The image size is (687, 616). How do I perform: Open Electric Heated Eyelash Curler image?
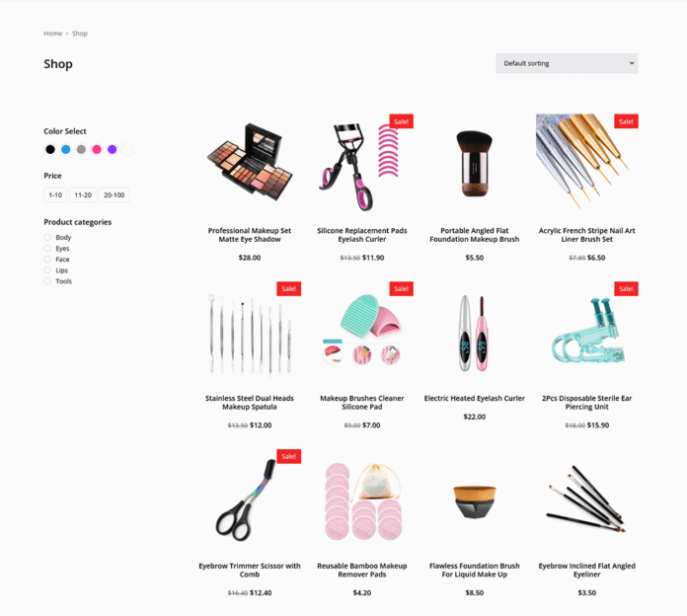point(475,333)
